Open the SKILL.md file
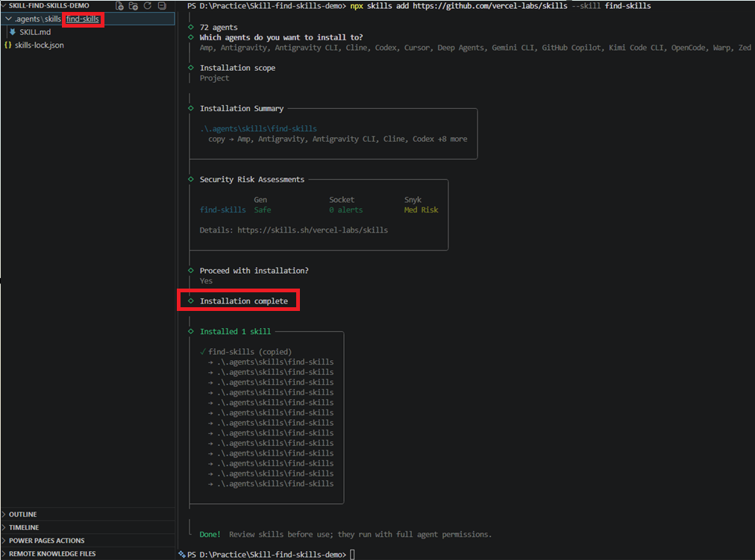Viewport: 755px width, 560px height. 35,32
